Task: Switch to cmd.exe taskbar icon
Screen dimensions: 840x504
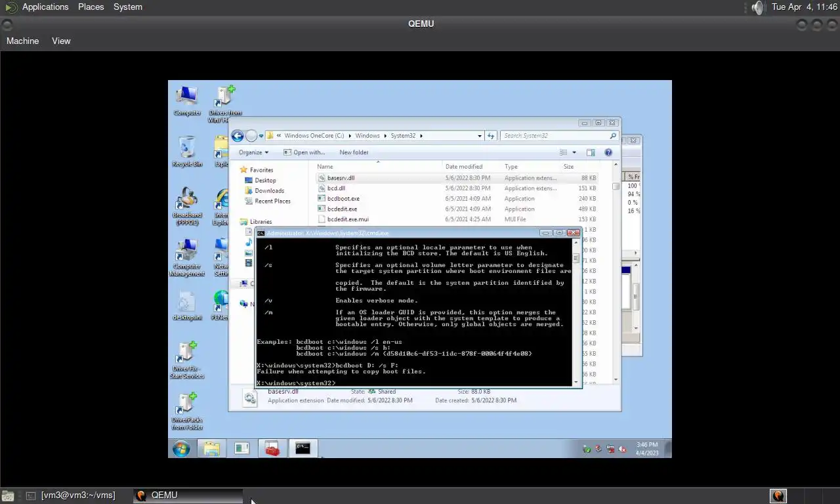Action: click(x=303, y=448)
